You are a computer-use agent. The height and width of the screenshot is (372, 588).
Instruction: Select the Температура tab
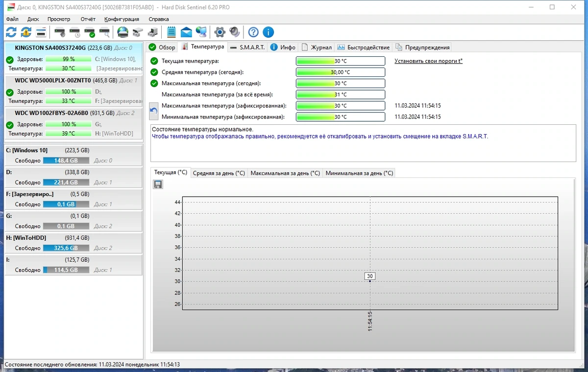point(203,46)
